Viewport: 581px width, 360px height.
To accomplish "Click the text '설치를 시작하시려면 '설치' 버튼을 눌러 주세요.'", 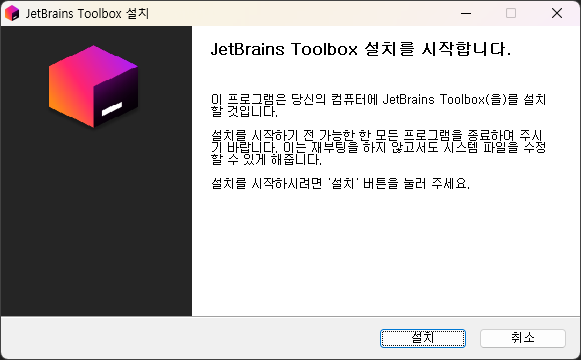I will [x=340, y=183].
